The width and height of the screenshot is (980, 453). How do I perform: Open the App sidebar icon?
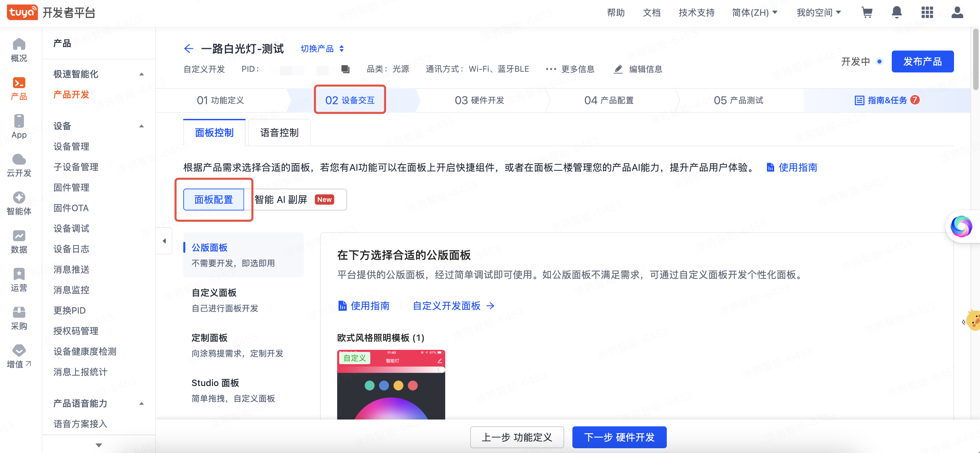pyautogui.click(x=19, y=127)
